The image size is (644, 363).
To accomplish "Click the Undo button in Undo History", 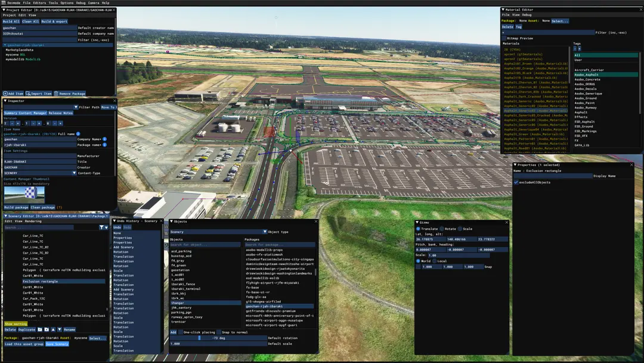I will (x=117, y=227).
